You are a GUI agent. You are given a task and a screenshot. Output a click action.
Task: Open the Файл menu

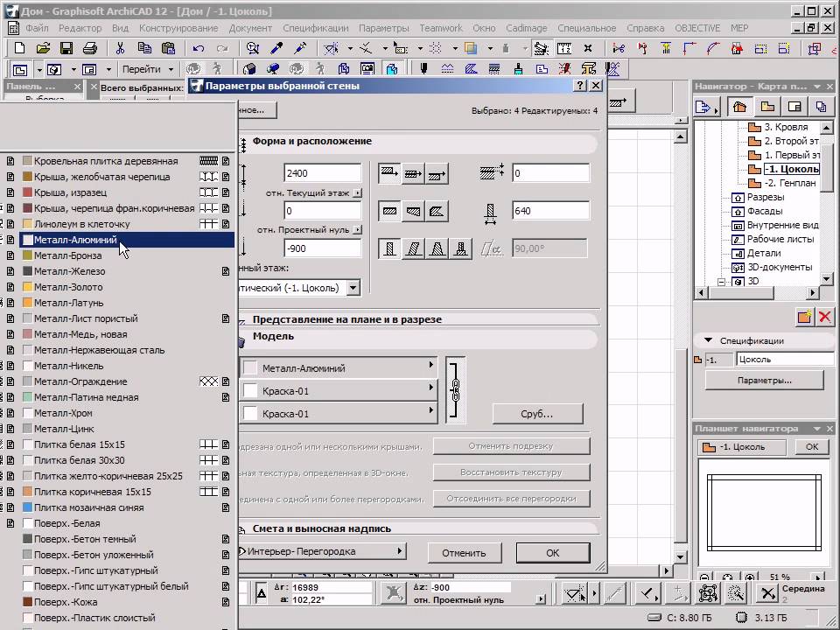(x=37, y=28)
